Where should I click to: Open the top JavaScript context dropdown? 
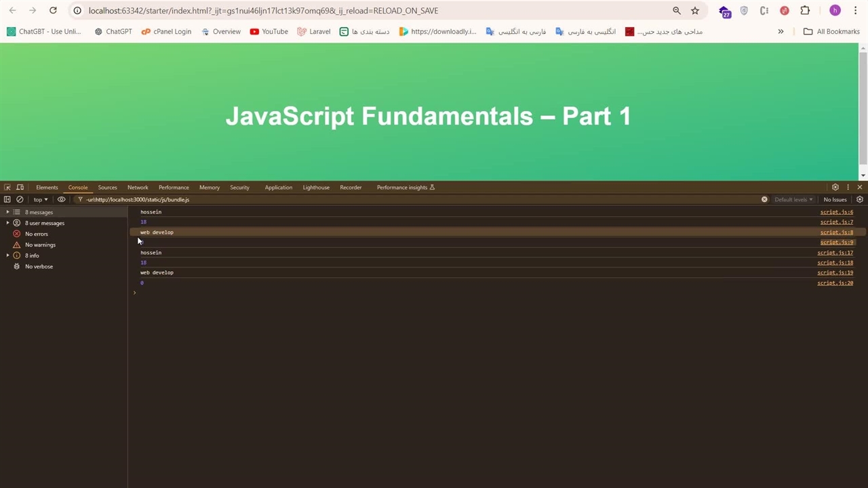coord(41,200)
